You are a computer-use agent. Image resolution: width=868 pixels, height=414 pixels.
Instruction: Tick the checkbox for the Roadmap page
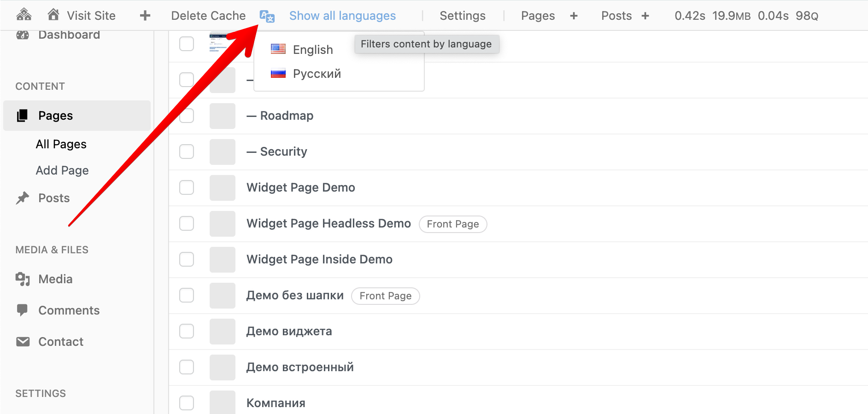(x=187, y=116)
